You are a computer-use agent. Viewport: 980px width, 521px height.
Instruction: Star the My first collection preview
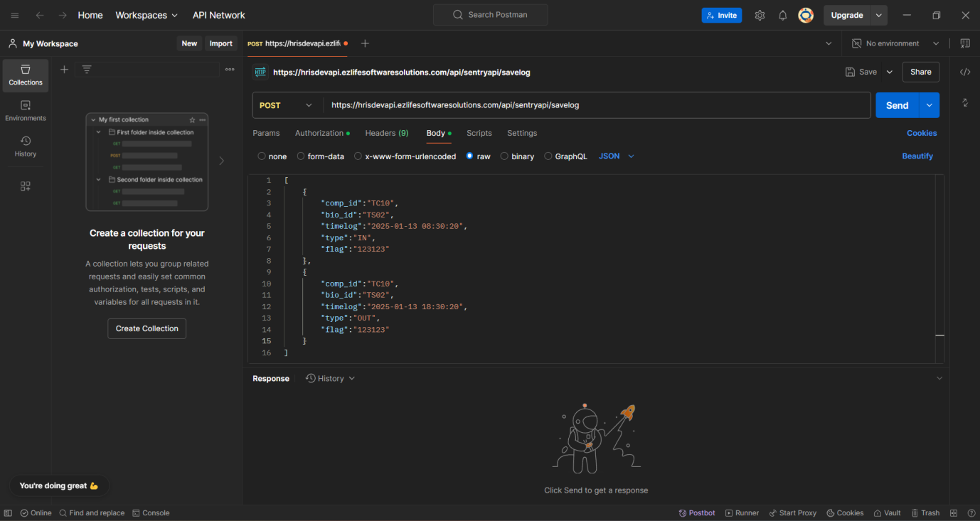pos(192,120)
